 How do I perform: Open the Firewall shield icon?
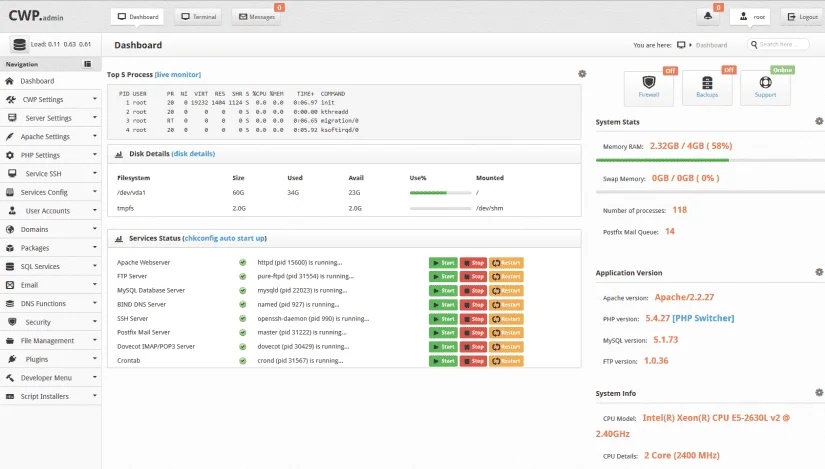click(x=649, y=82)
